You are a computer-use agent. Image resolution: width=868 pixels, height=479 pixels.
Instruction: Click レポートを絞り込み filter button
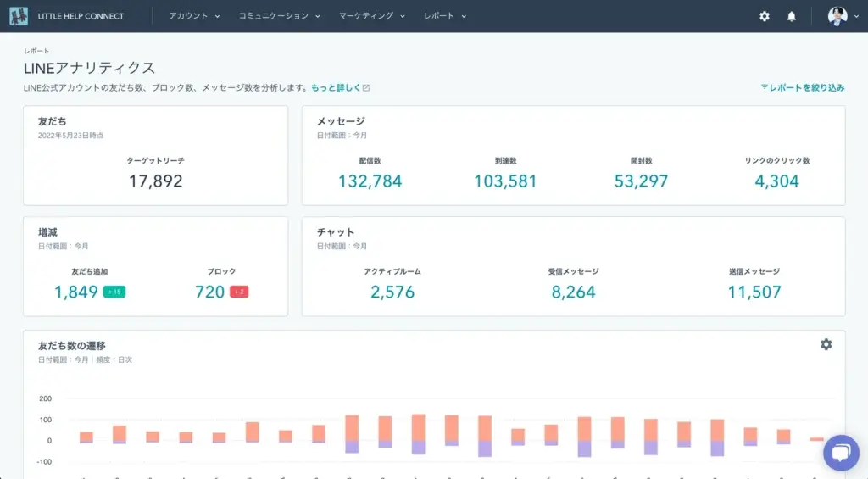pos(806,87)
